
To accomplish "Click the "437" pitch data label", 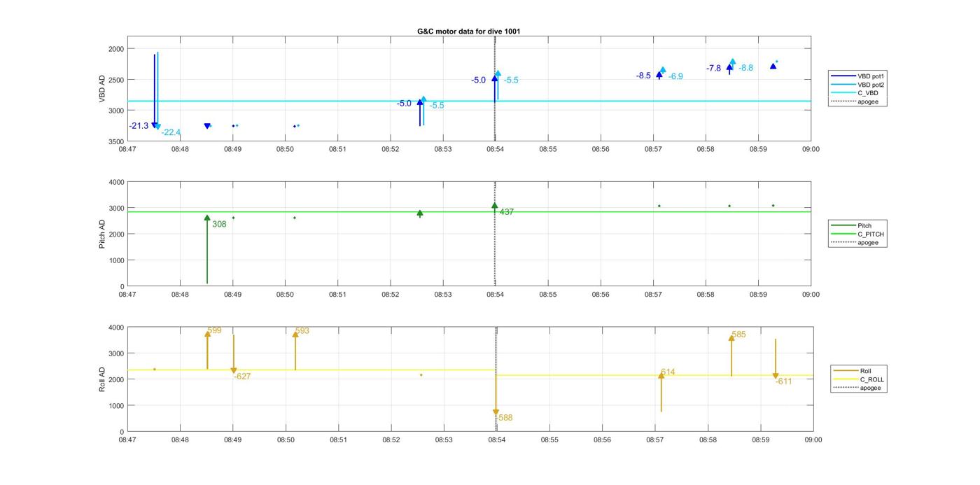I will point(507,212).
